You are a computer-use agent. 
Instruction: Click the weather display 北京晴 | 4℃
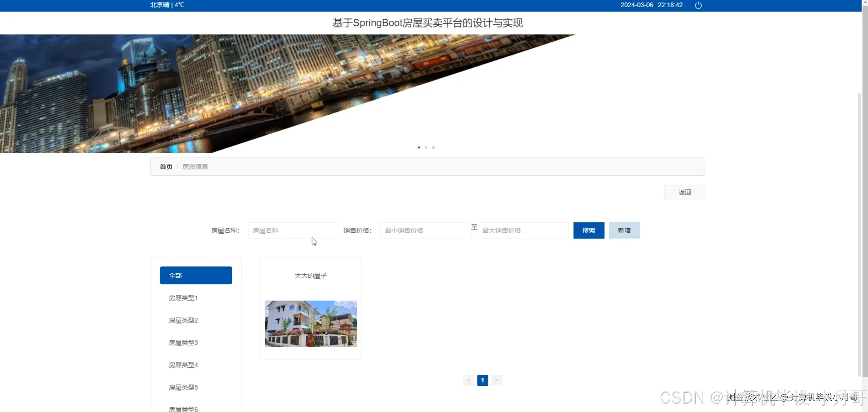(x=167, y=5)
